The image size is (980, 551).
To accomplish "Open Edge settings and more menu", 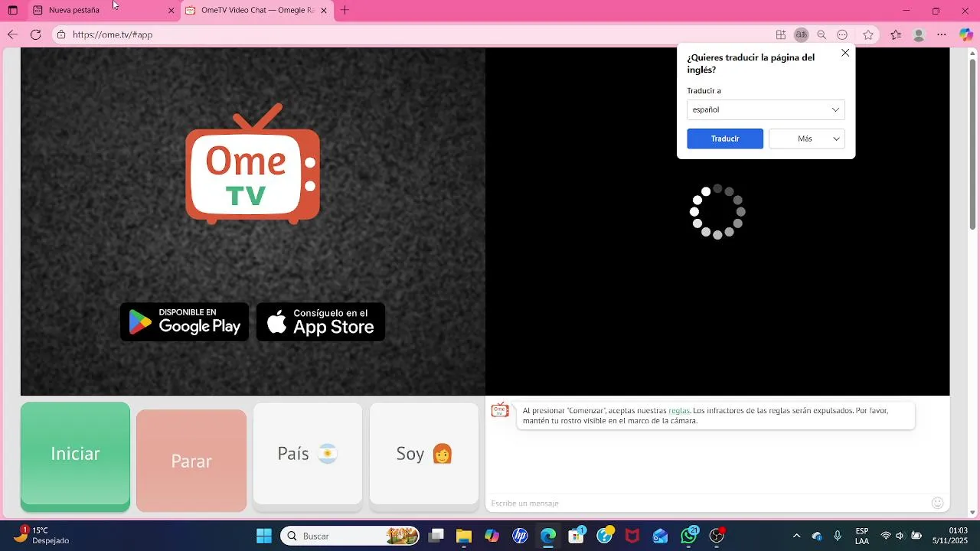I will pyautogui.click(x=942, y=34).
